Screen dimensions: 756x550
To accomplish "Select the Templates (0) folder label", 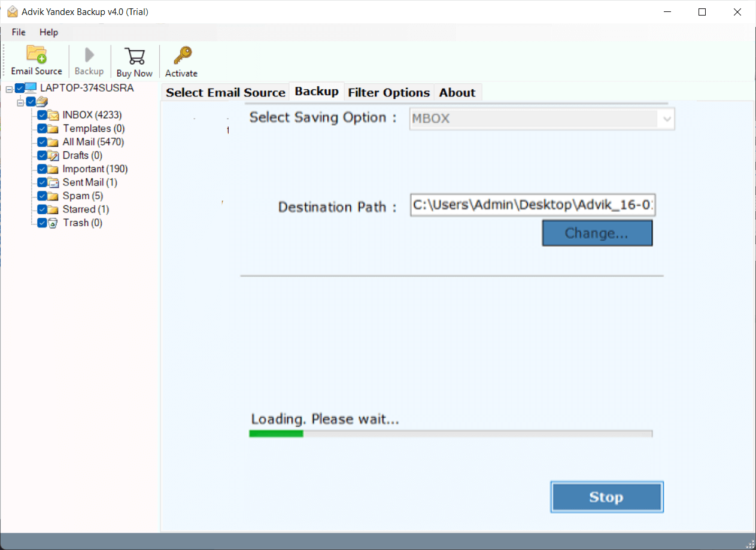I will point(93,129).
